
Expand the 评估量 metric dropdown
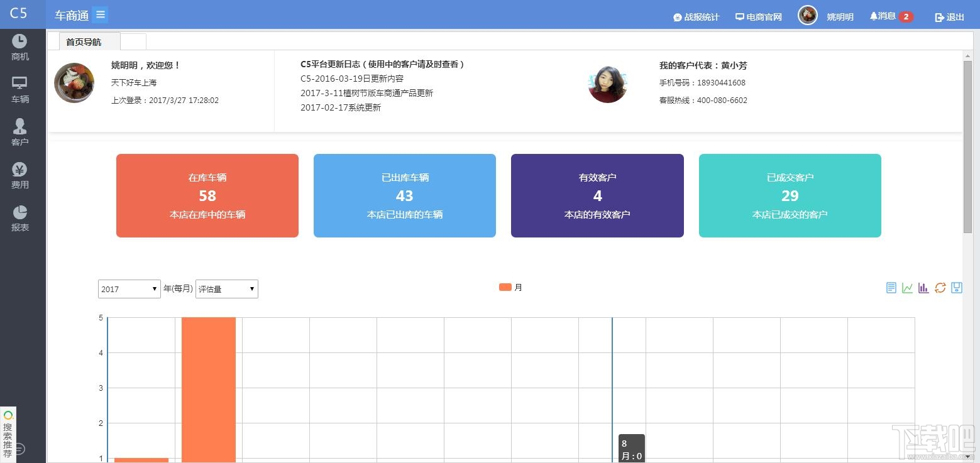227,289
